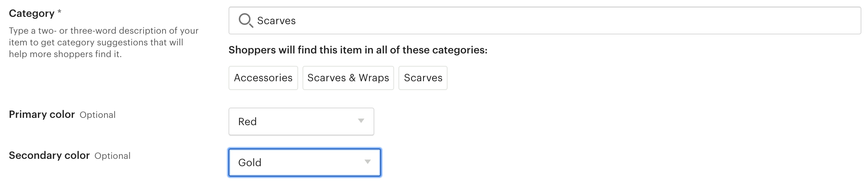The height and width of the screenshot is (183, 868).
Task: Click the Optional tag beside Primary color
Action: pos(97,115)
